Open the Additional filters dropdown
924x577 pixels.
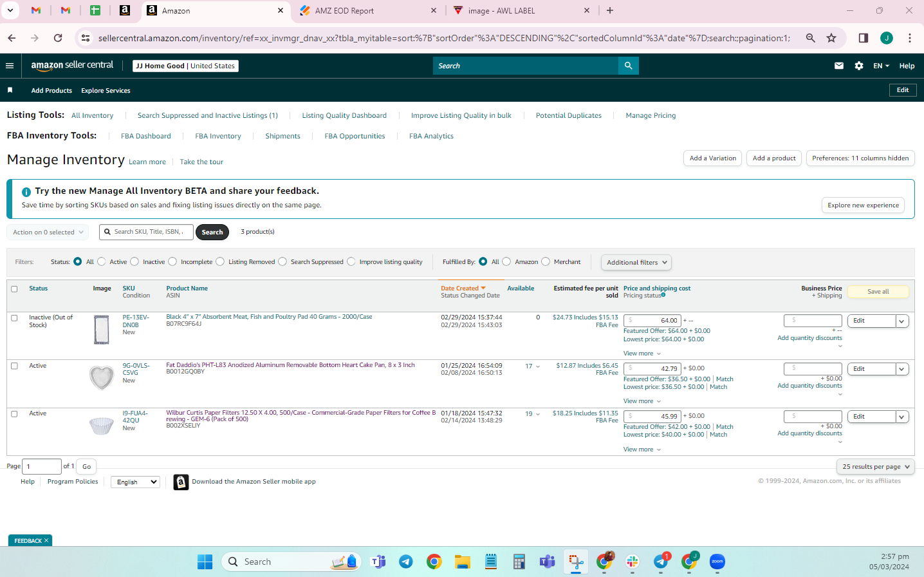637,262
